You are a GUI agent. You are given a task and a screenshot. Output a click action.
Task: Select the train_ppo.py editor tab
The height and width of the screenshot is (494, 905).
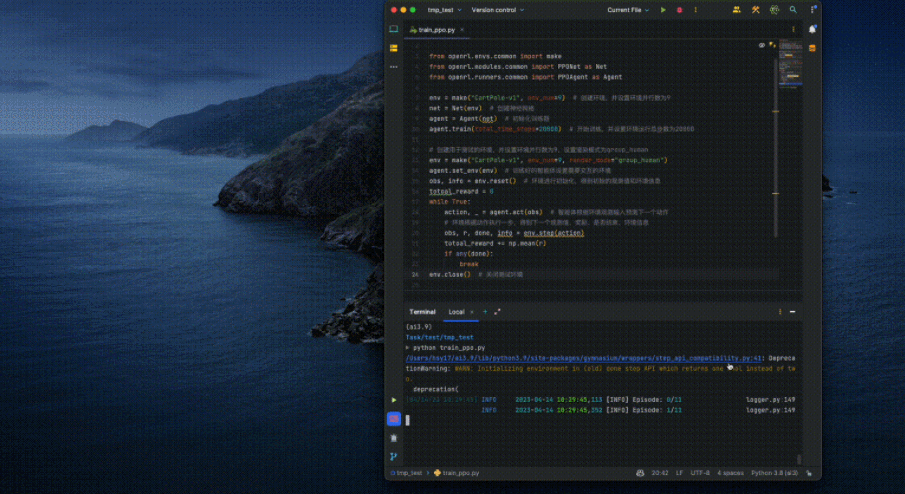point(436,29)
